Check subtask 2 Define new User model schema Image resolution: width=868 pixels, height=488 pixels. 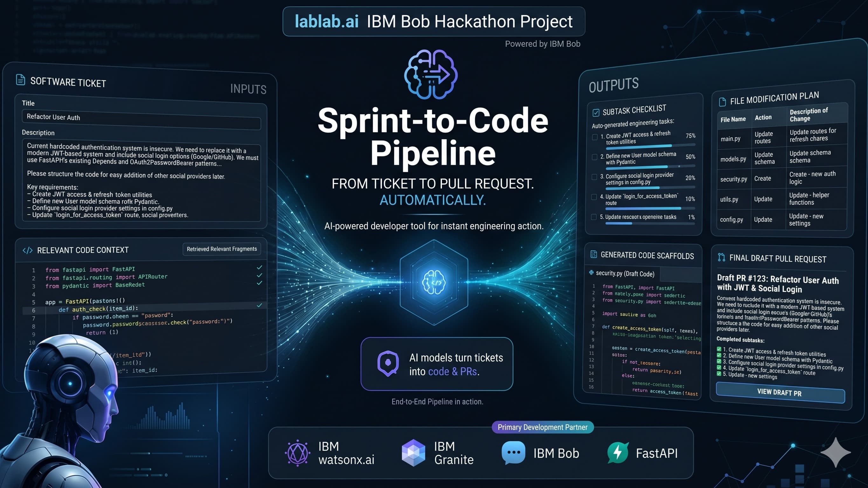tap(595, 157)
